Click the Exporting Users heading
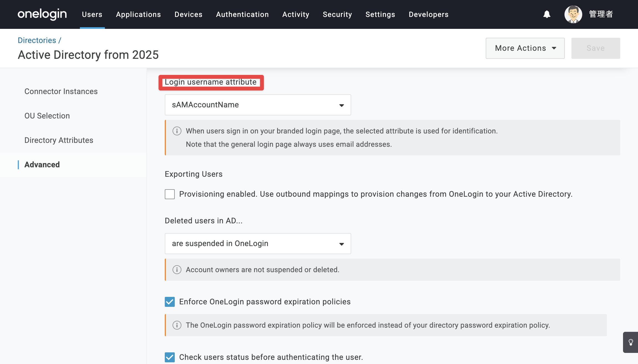 pos(194,174)
